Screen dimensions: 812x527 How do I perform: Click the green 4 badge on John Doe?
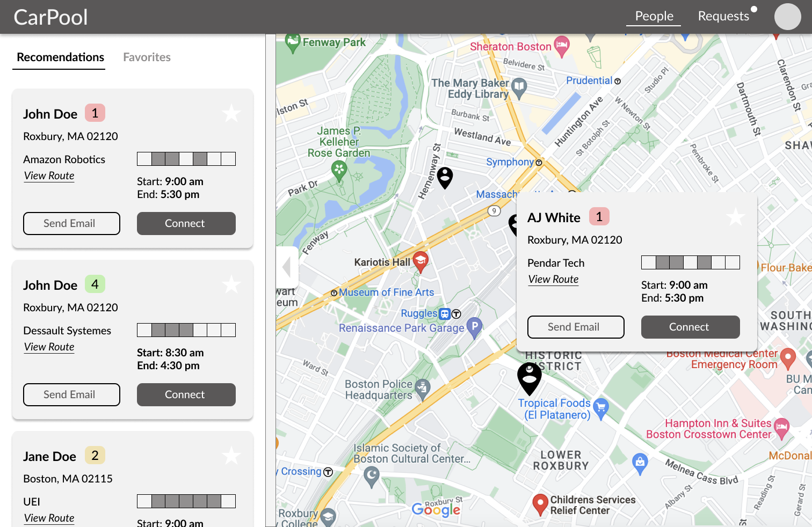coord(95,284)
